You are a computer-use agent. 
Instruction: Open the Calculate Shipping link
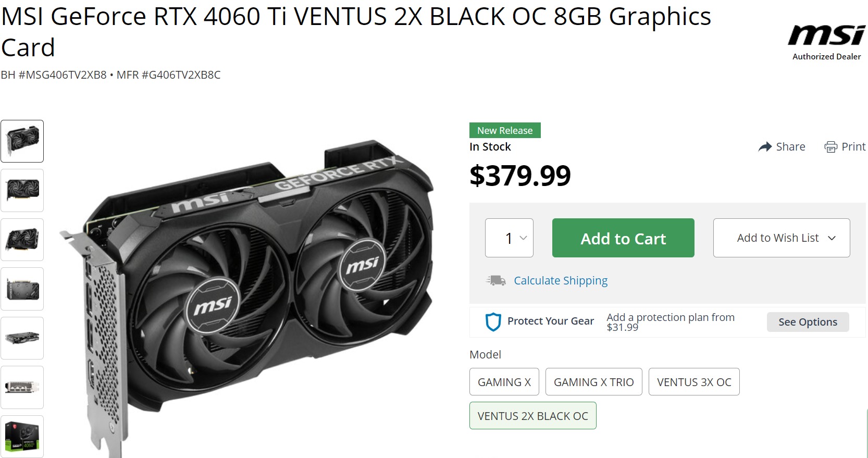561,281
